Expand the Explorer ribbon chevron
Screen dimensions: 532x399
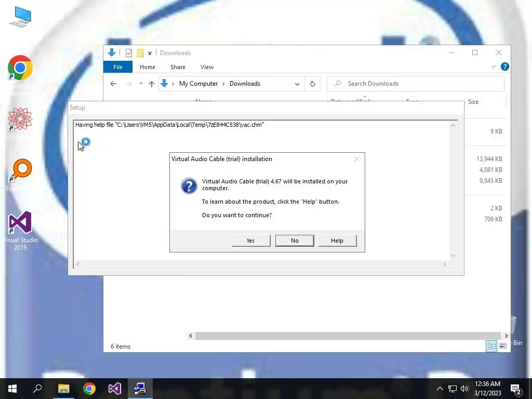coord(494,67)
